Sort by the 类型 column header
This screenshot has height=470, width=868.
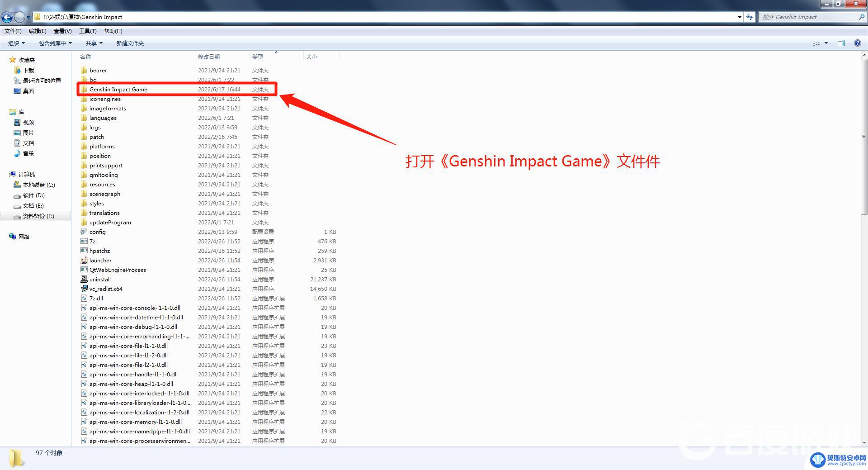(x=258, y=57)
